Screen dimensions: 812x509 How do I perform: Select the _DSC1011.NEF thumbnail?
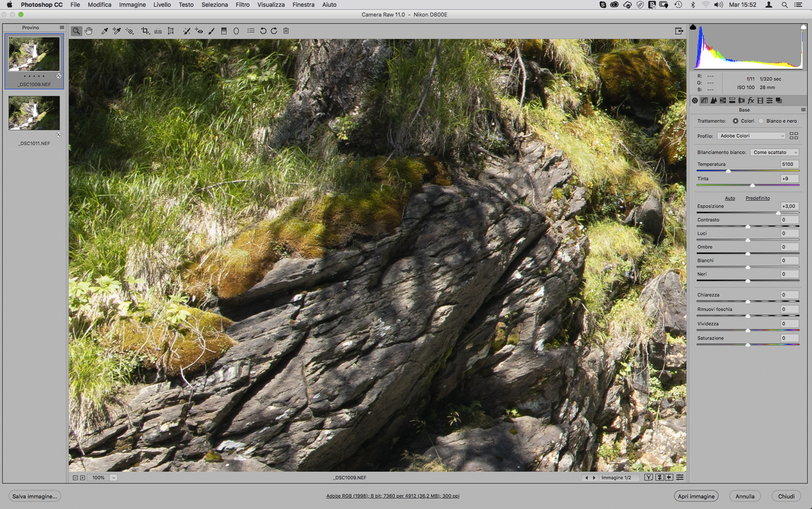34,113
